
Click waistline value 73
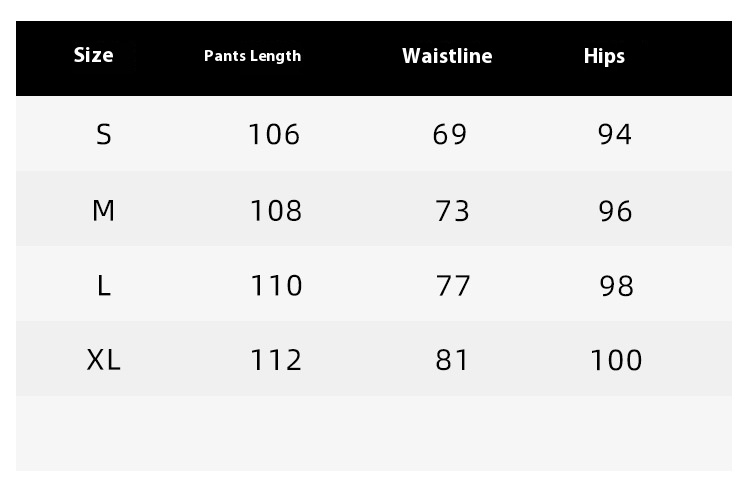tap(452, 211)
